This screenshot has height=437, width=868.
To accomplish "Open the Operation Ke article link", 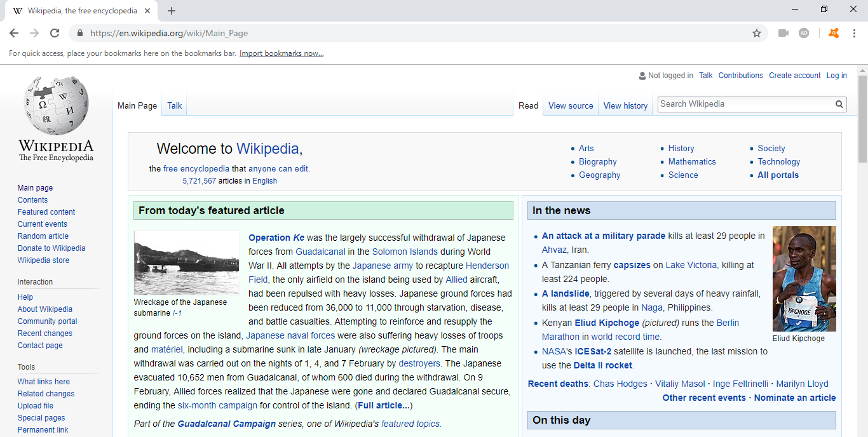I will click(x=276, y=238).
